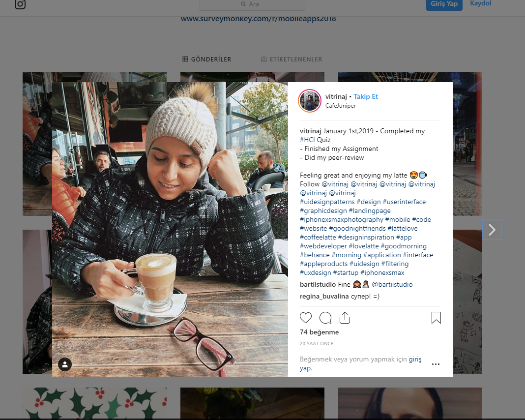The height and width of the screenshot is (420, 525).
Task: Open the #uidesignpatterns hashtag
Action: click(327, 202)
